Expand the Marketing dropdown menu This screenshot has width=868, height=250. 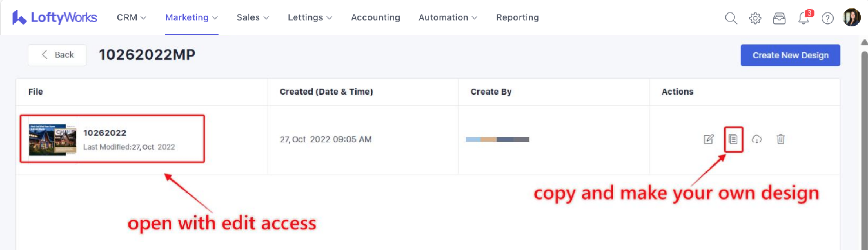coord(191,17)
